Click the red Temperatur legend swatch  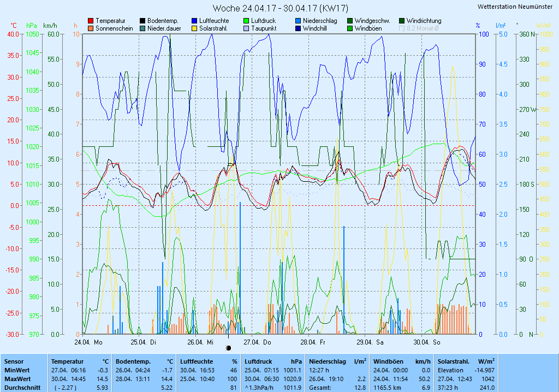[x=91, y=21]
